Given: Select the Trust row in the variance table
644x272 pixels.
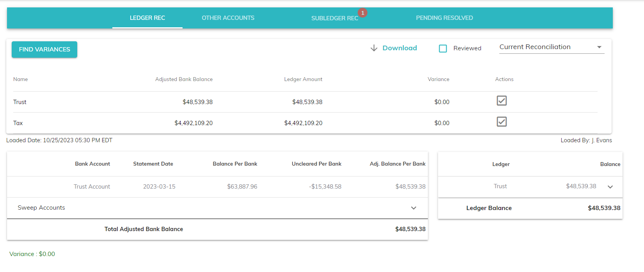Looking at the screenshot, I should coord(20,102).
